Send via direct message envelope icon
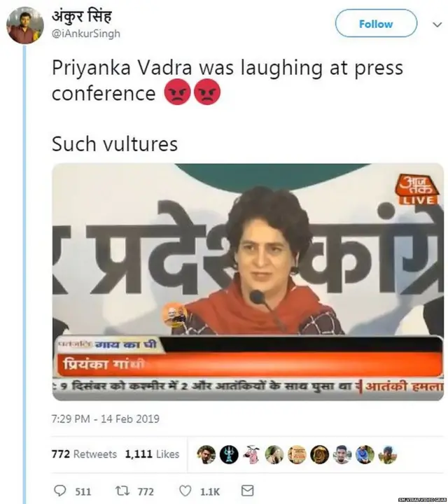448x504 pixels. point(247,491)
